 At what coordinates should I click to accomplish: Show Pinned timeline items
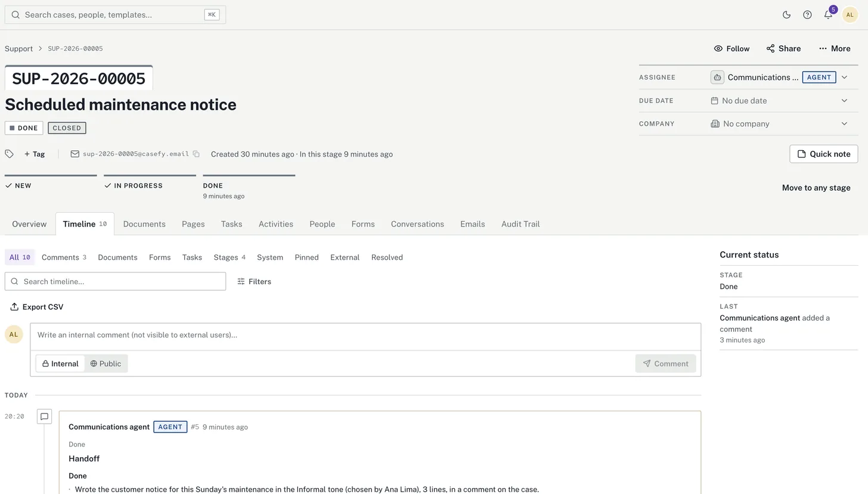(306, 257)
